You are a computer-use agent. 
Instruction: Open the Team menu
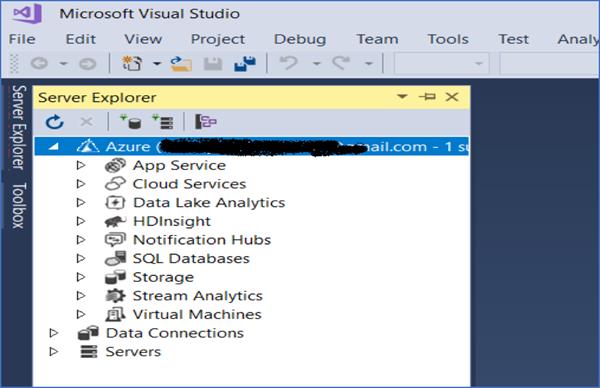377,39
